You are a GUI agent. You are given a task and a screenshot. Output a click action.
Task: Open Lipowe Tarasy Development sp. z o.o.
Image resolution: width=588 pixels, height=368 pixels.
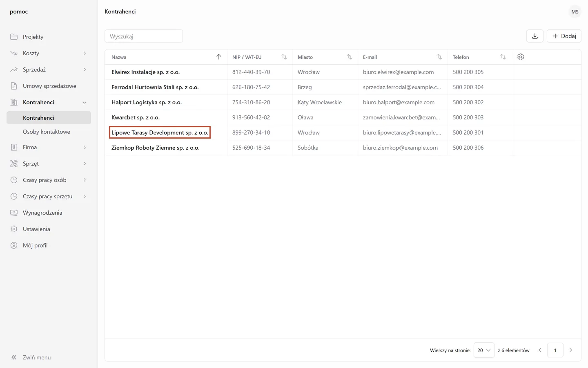click(x=160, y=132)
